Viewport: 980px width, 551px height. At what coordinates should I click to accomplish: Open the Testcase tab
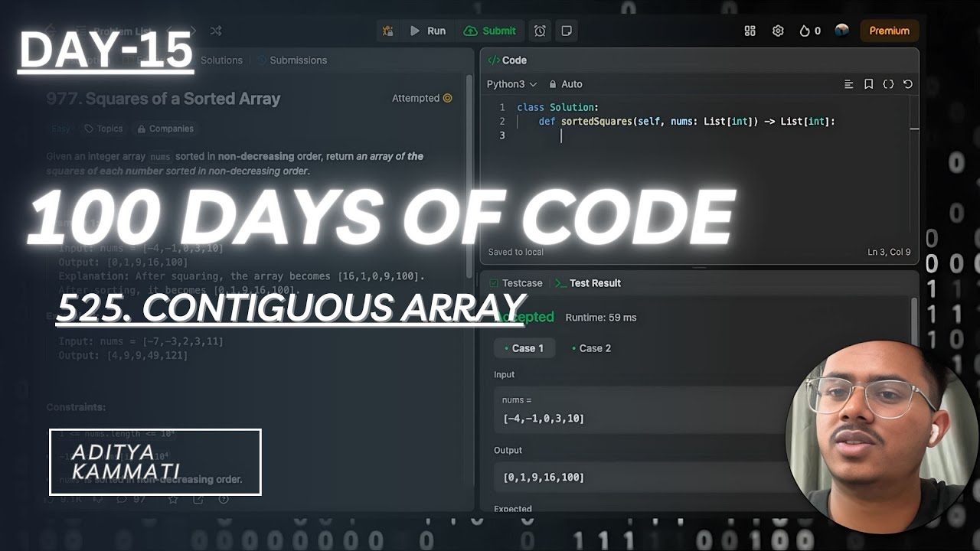514,283
